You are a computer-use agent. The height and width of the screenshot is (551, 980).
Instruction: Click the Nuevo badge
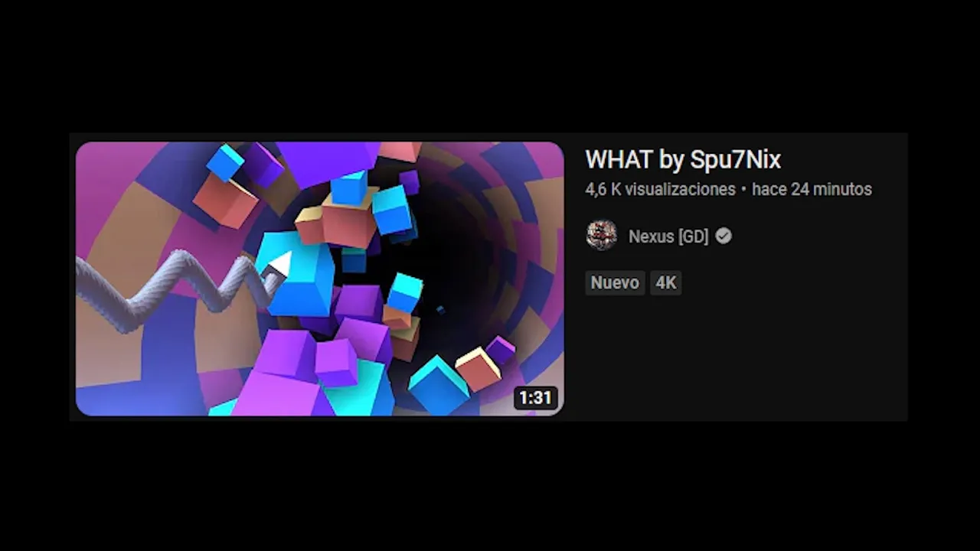[x=615, y=283]
